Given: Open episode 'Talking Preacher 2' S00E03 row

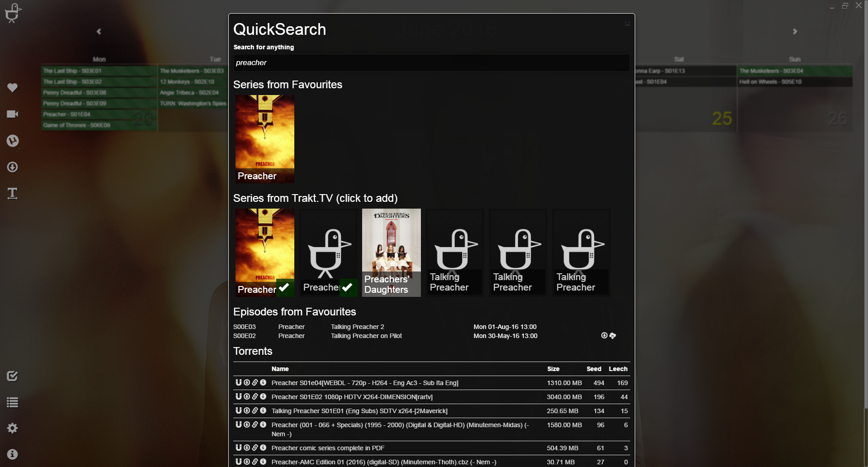Looking at the screenshot, I should click(432, 327).
